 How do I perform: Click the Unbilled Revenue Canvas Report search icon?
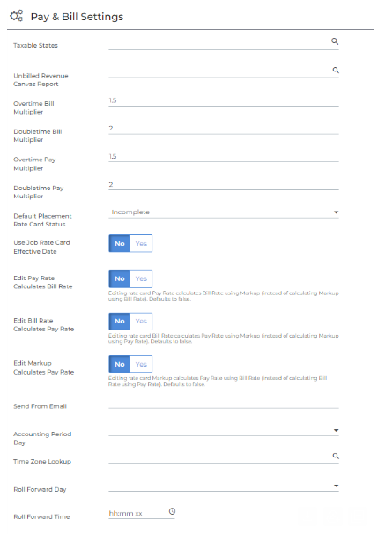click(x=336, y=70)
